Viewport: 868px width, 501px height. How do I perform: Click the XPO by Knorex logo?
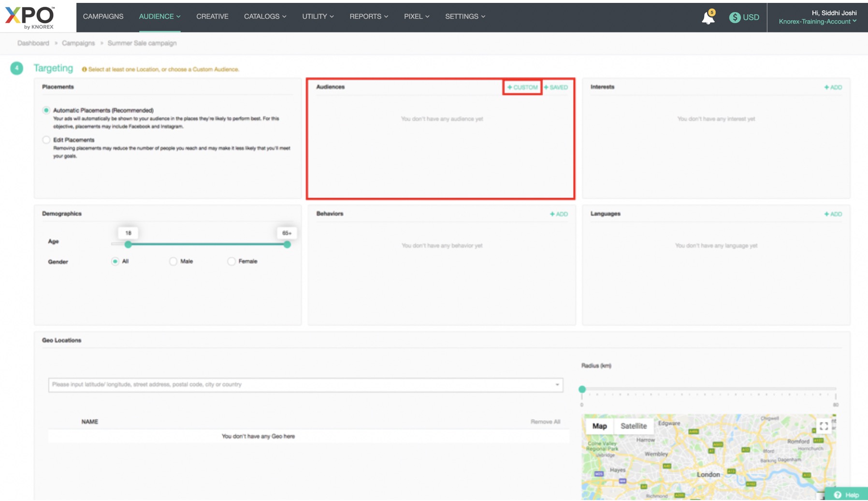[x=30, y=17]
